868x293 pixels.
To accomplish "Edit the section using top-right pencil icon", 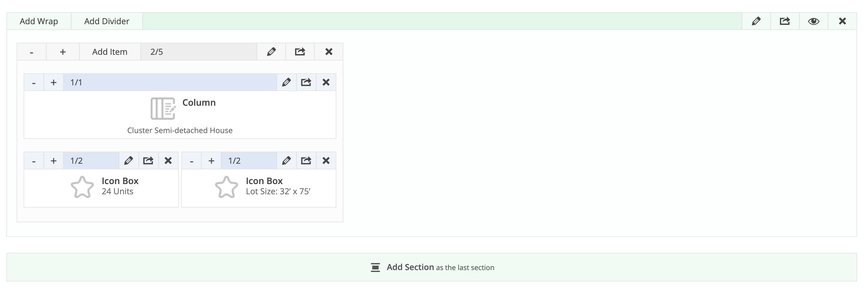I will (x=756, y=21).
